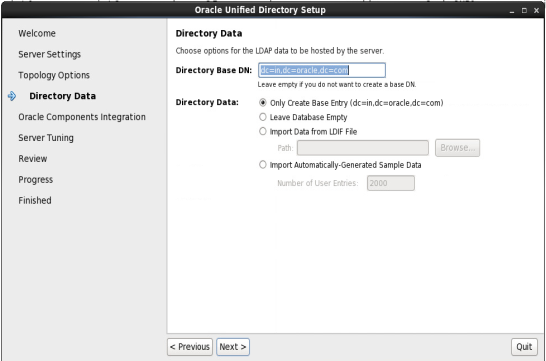The image size is (546, 361).
Task: Quit the setup wizard
Action: point(524,347)
